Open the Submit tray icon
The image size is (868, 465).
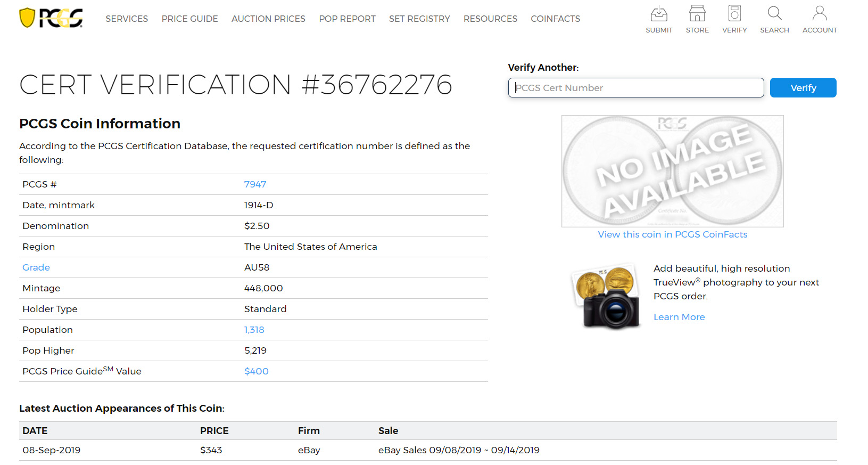tap(659, 13)
